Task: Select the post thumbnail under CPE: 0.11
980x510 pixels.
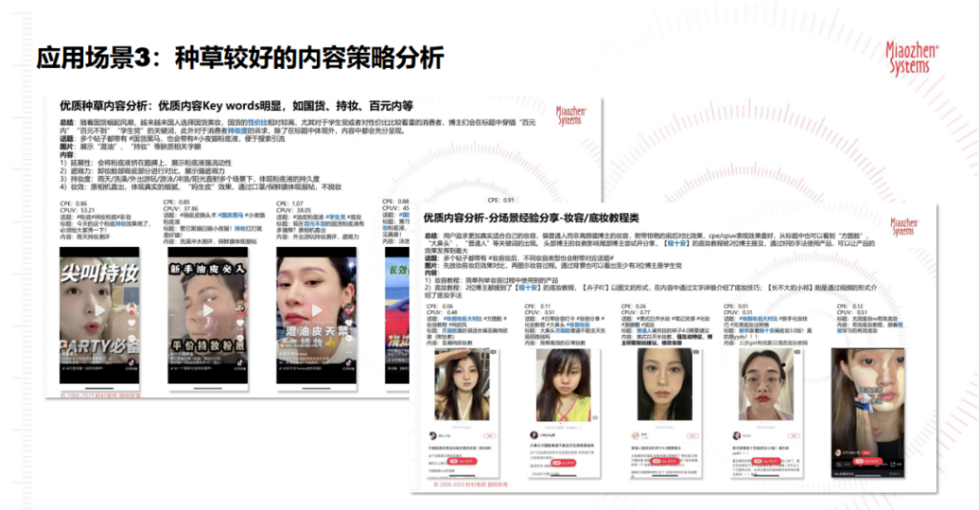Action: (564, 413)
